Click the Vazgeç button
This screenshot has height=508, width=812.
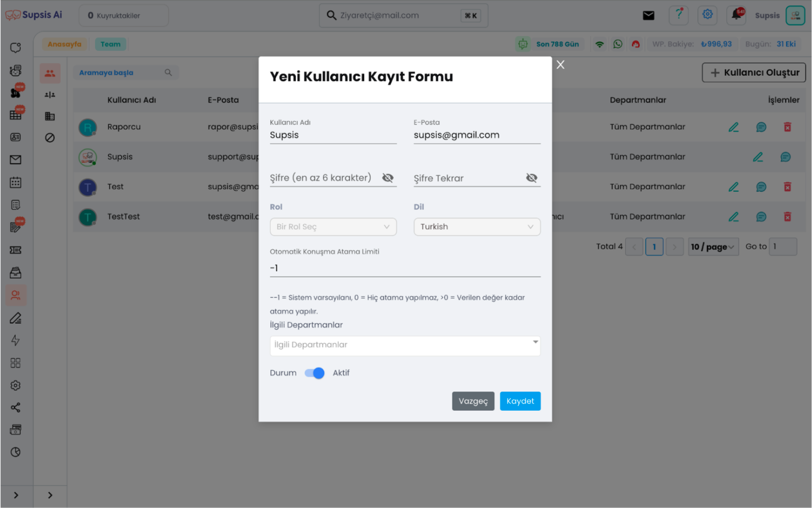coord(473,401)
